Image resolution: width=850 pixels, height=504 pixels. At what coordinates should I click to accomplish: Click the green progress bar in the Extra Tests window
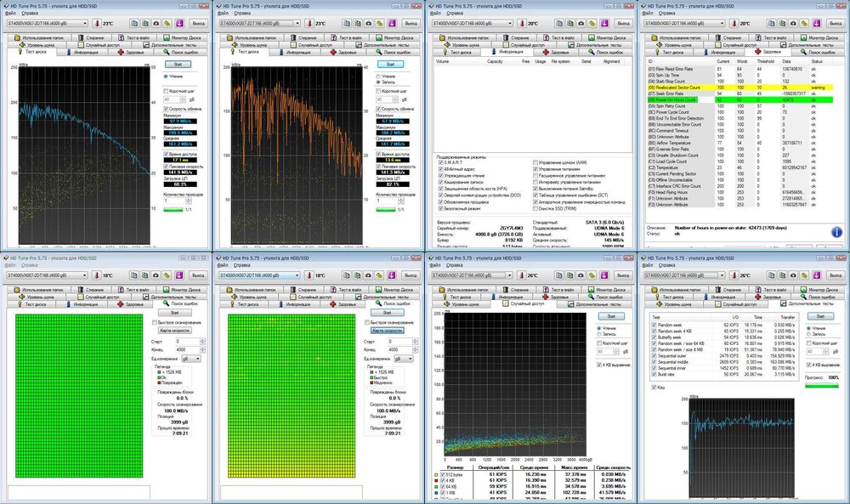pos(823,387)
